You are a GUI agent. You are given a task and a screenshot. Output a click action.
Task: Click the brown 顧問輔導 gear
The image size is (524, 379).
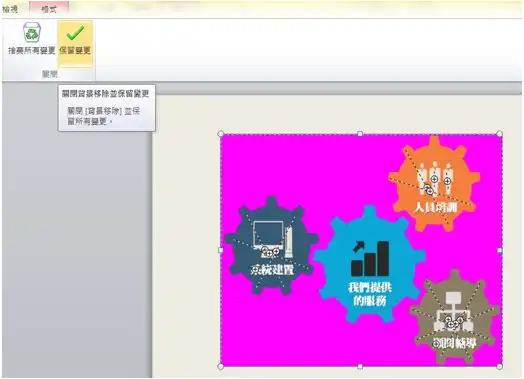pos(456,318)
